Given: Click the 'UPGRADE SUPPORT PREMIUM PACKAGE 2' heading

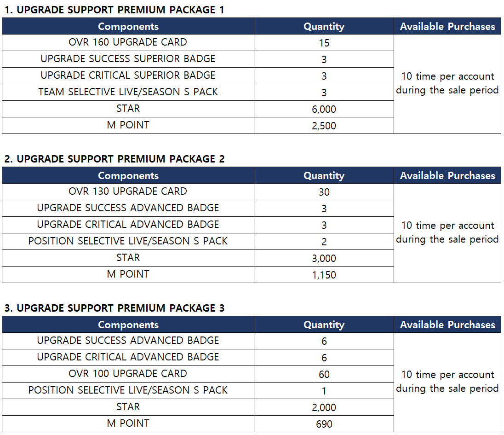Looking at the screenshot, I should (x=114, y=159).
